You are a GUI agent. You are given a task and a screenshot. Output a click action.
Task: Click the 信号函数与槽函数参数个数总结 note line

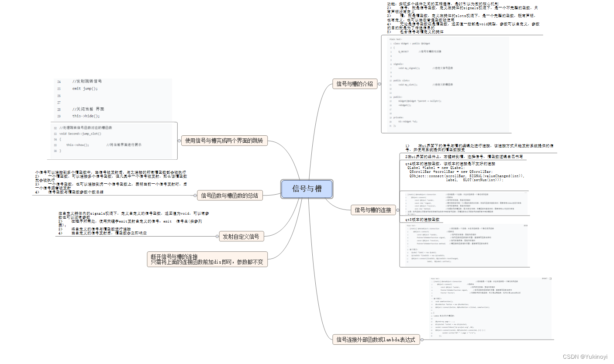tap(69, 192)
